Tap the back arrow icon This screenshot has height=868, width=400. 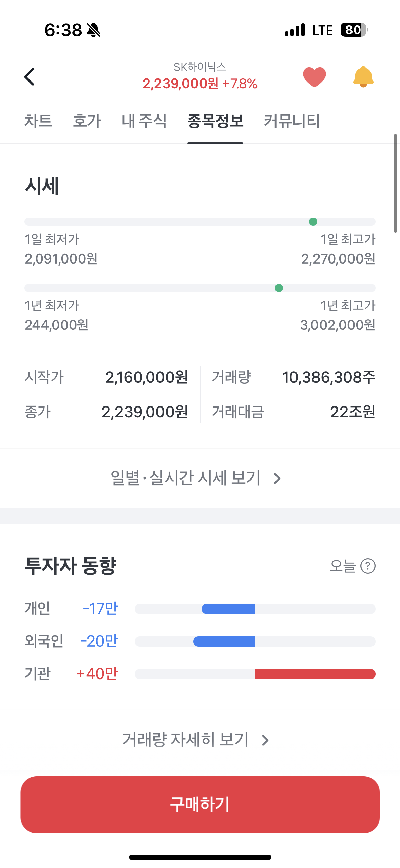(29, 77)
